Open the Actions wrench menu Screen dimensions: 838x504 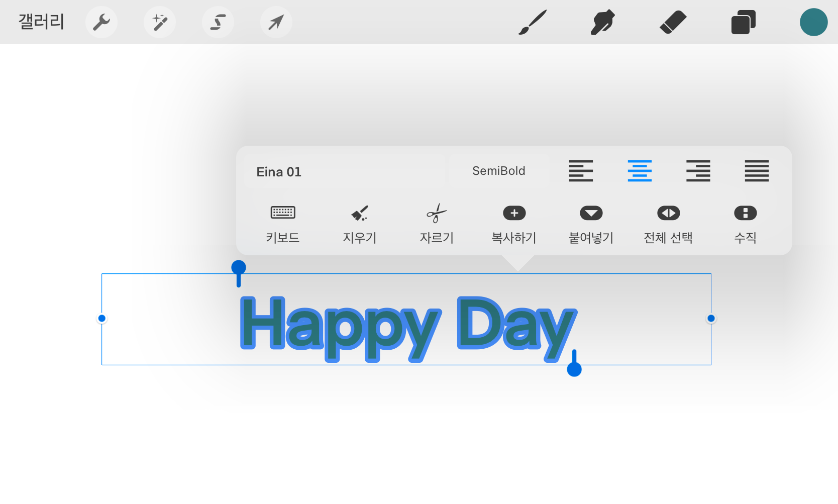point(101,22)
